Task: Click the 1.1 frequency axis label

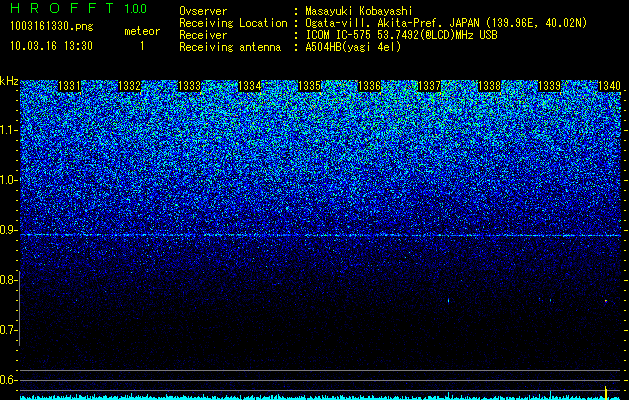Action: 9,130
